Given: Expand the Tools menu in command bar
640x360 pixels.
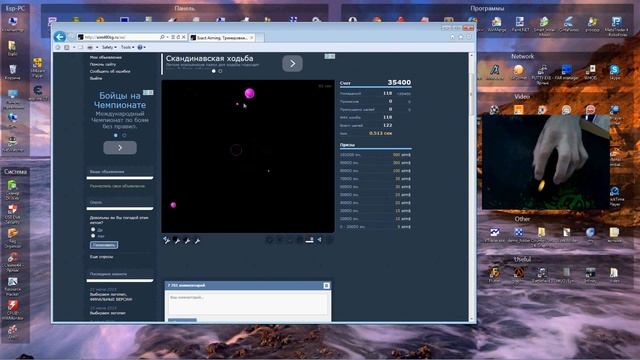Looking at the screenshot, I should point(127,47).
